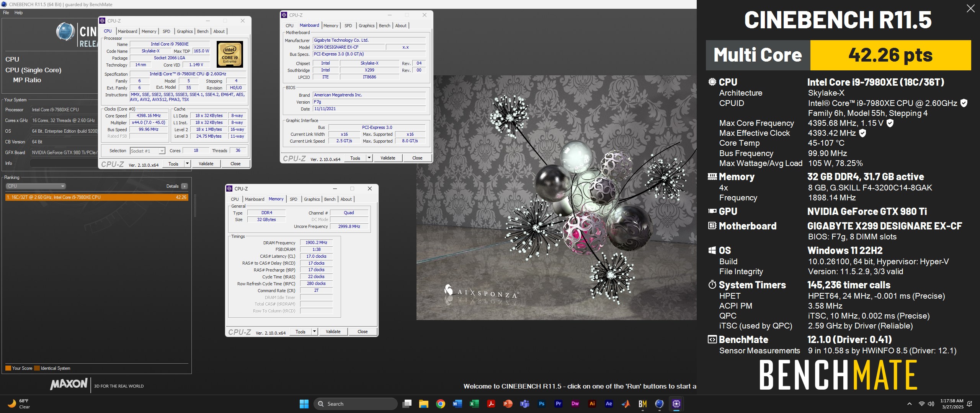The height and width of the screenshot is (413, 980).
Task: Open Cinebench Help menu
Action: pos(18,13)
